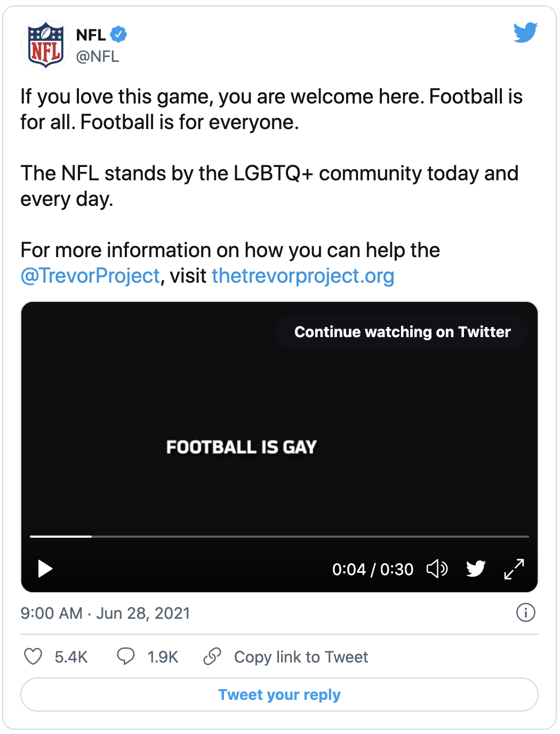Open replies via the speech bubble icon
The width and height of the screenshot is (560, 734).
[x=126, y=656]
